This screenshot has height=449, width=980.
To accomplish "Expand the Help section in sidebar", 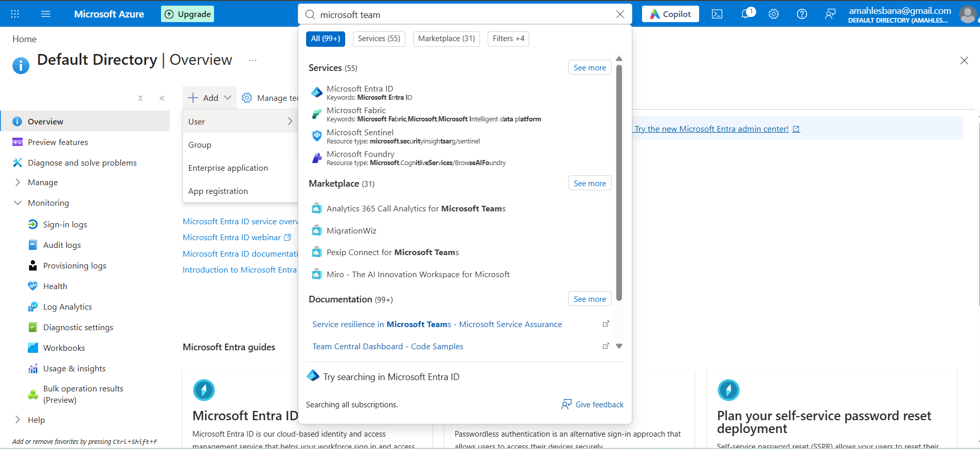I will [17, 420].
